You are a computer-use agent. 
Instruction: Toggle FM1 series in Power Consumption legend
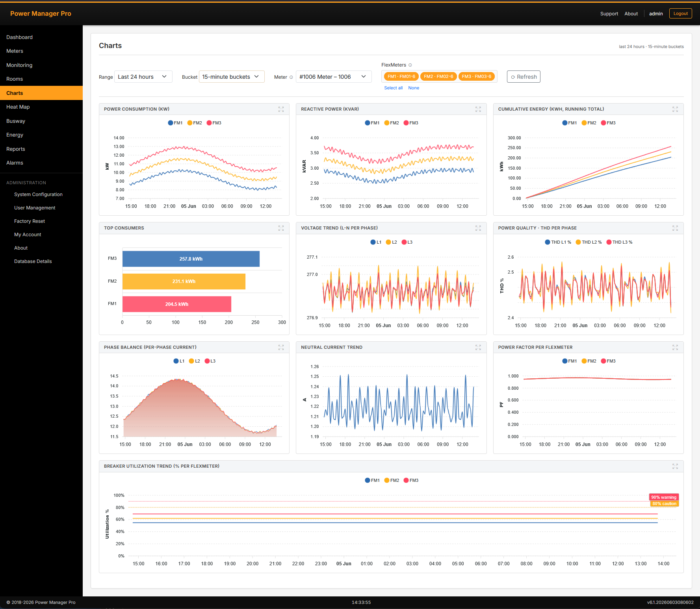point(175,123)
